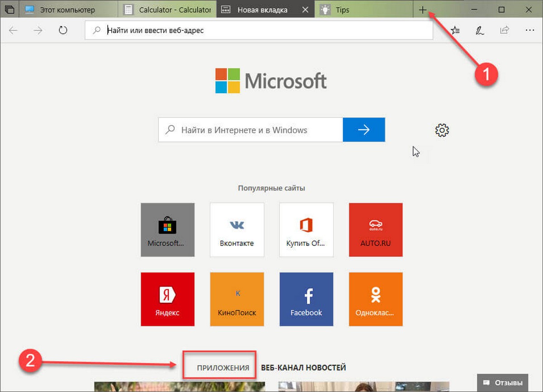
Task: Minimize the browser window
Action: click(x=474, y=10)
